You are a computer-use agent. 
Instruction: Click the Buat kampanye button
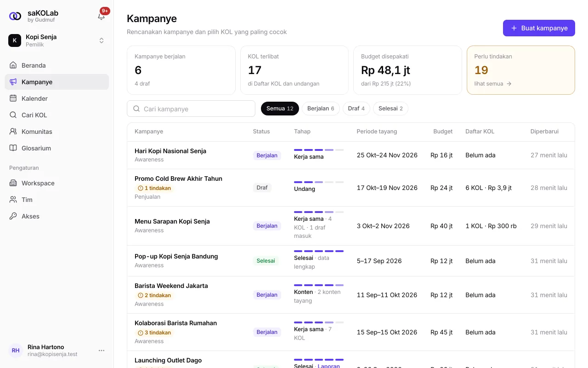[x=539, y=28]
